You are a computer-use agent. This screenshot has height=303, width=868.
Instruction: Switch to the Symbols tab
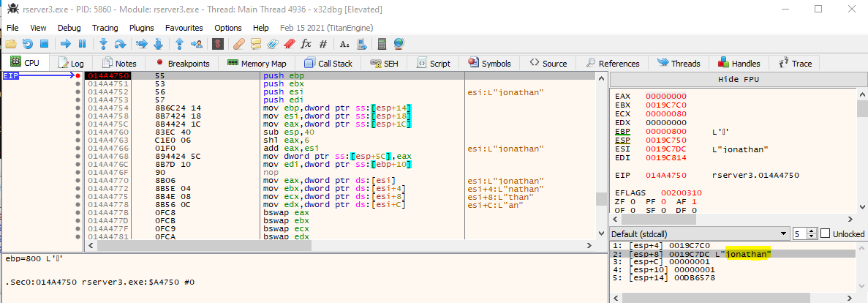tap(488, 63)
